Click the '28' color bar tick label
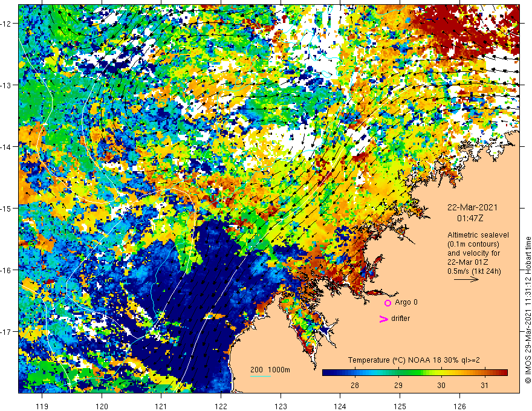The image size is (532, 411). [x=355, y=385]
